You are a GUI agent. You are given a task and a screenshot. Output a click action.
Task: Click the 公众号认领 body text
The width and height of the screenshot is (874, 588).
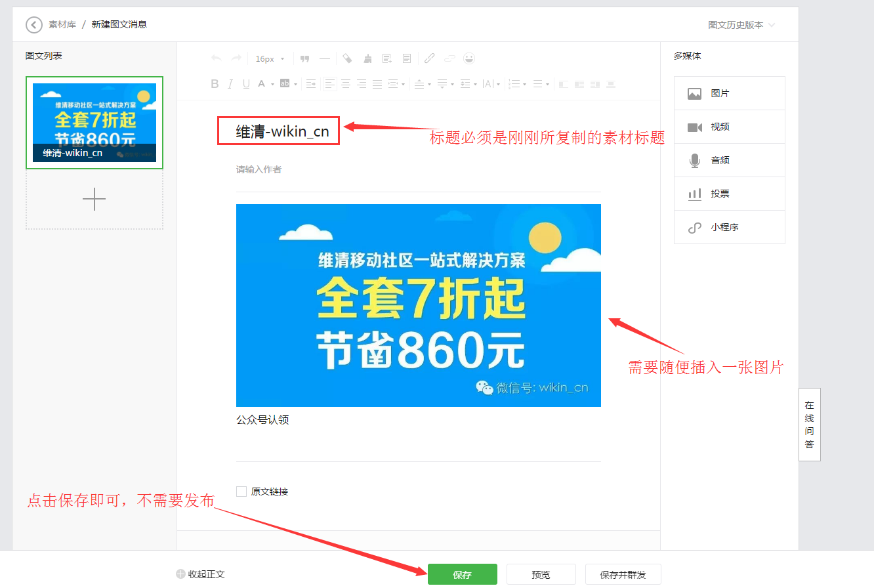pyautogui.click(x=262, y=420)
